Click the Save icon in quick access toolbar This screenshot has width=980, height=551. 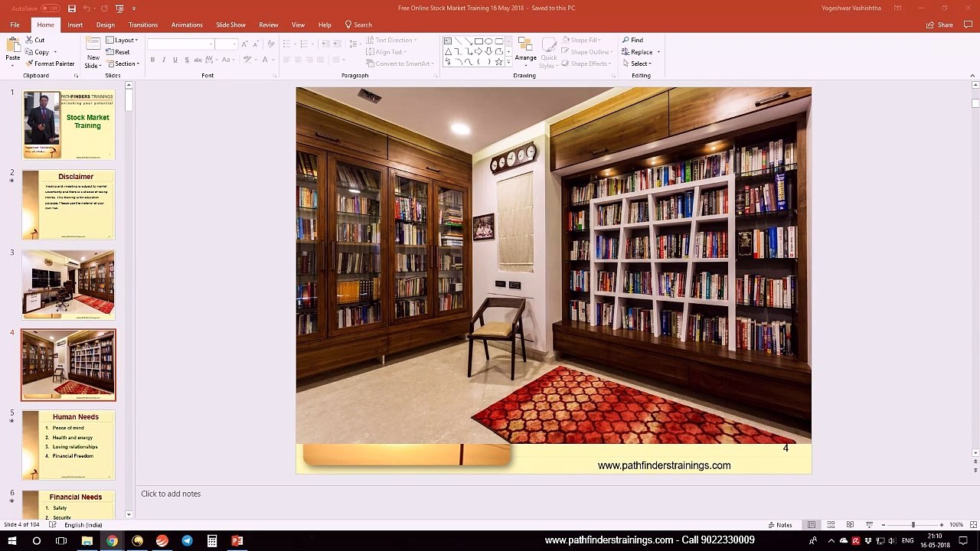[x=72, y=8]
